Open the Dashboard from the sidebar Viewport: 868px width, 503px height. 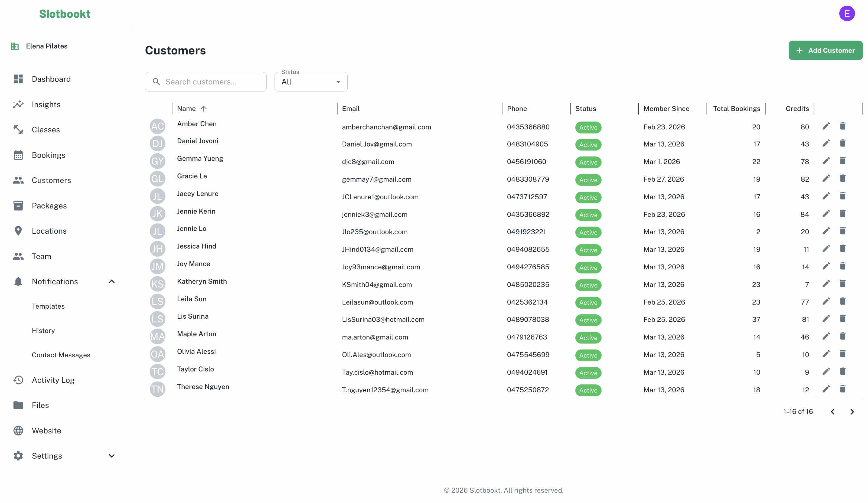point(18,79)
